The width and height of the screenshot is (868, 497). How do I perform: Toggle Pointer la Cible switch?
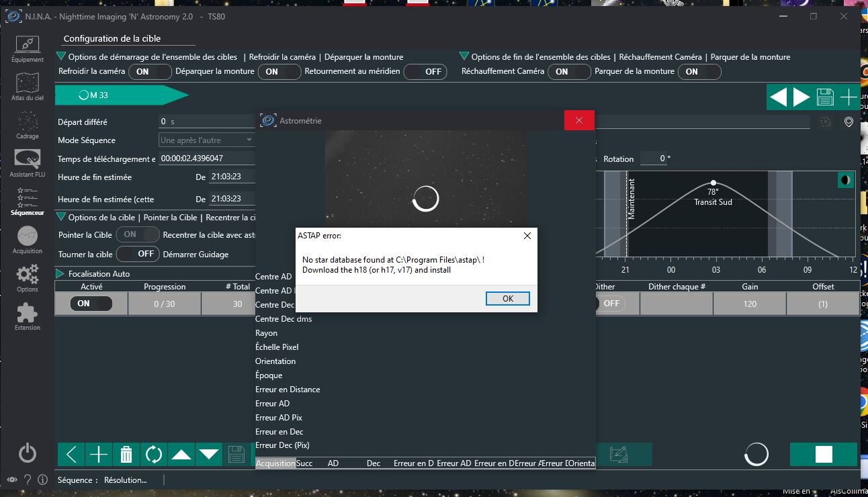point(138,235)
